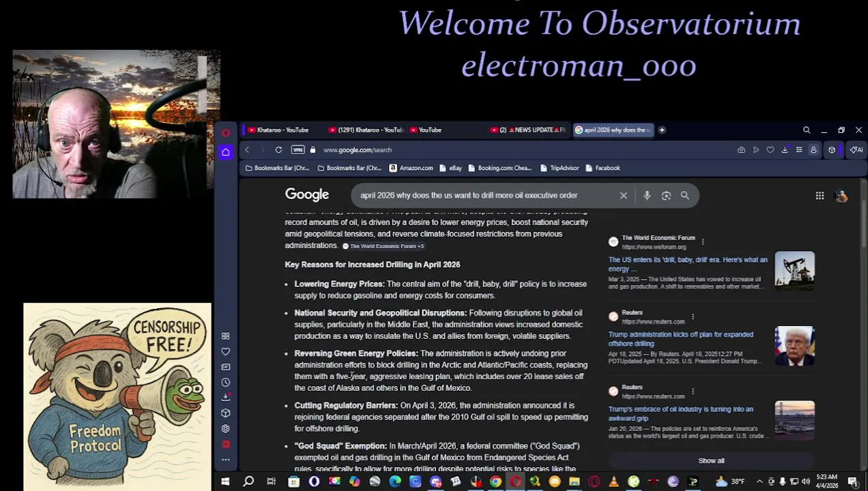Submit search with the magnifier button

tap(684, 196)
